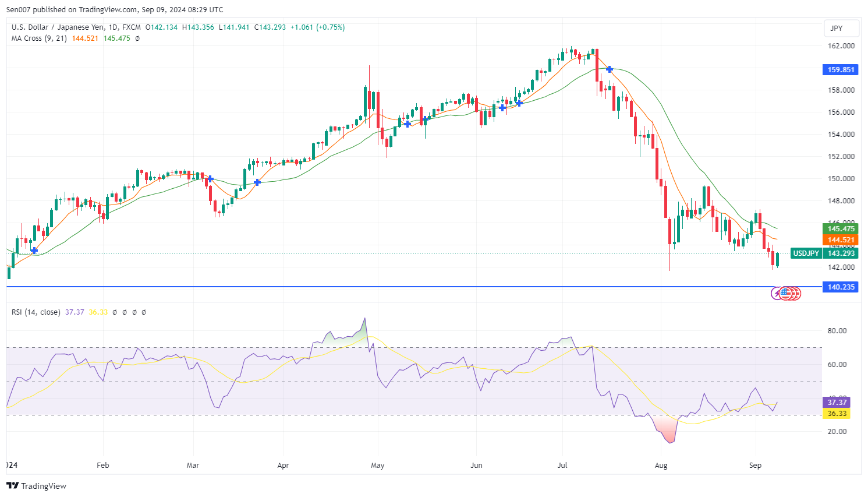Click the yellow 36.33 RSI scale label

(x=837, y=414)
